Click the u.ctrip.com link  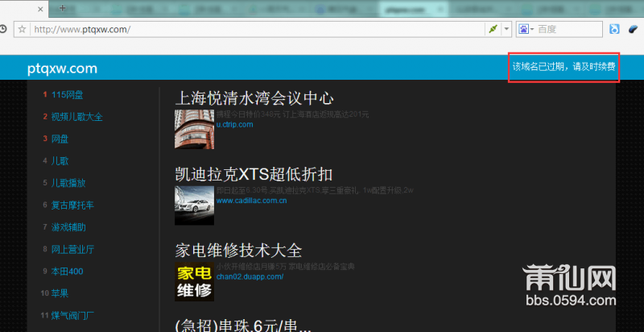(x=234, y=124)
